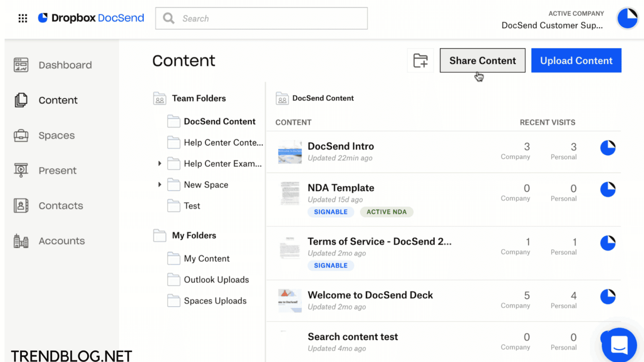Expand the Help Center Exam... folder

[x=160, y=163]
